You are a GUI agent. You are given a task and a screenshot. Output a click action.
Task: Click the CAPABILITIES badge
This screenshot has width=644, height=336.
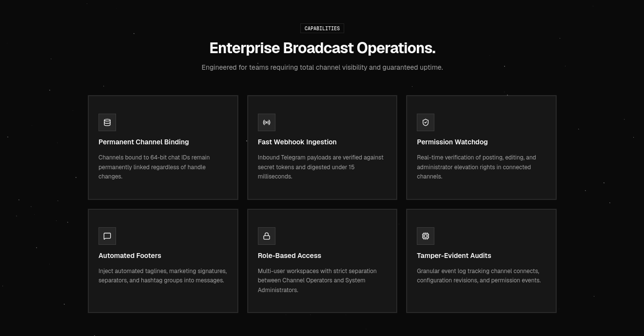322,28
